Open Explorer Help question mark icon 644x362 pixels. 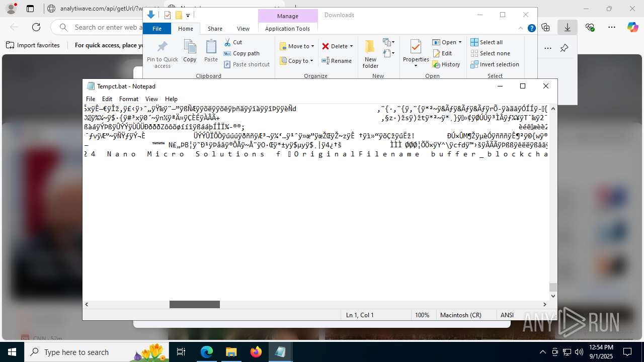click(531, 28)
